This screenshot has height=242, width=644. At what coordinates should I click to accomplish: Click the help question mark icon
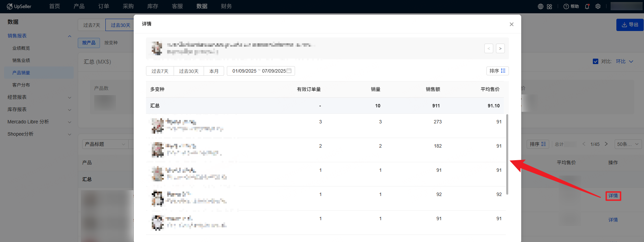pyautogui.click(x=566, y=6)
